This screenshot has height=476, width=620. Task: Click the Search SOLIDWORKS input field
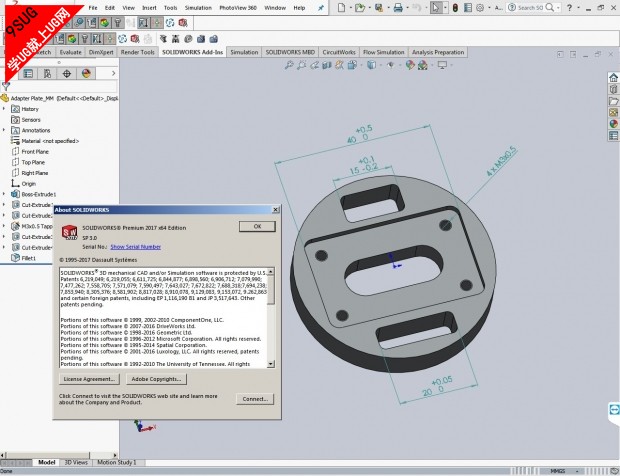point(530,8)
